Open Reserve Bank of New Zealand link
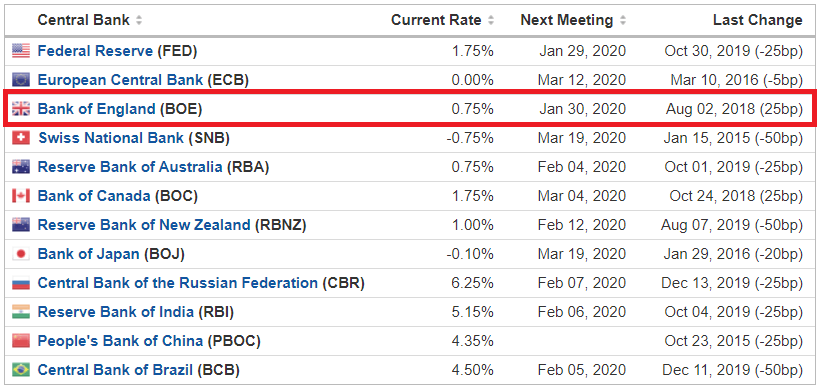Viewport: 820px width, 390px height. click(x=144, y=225)
